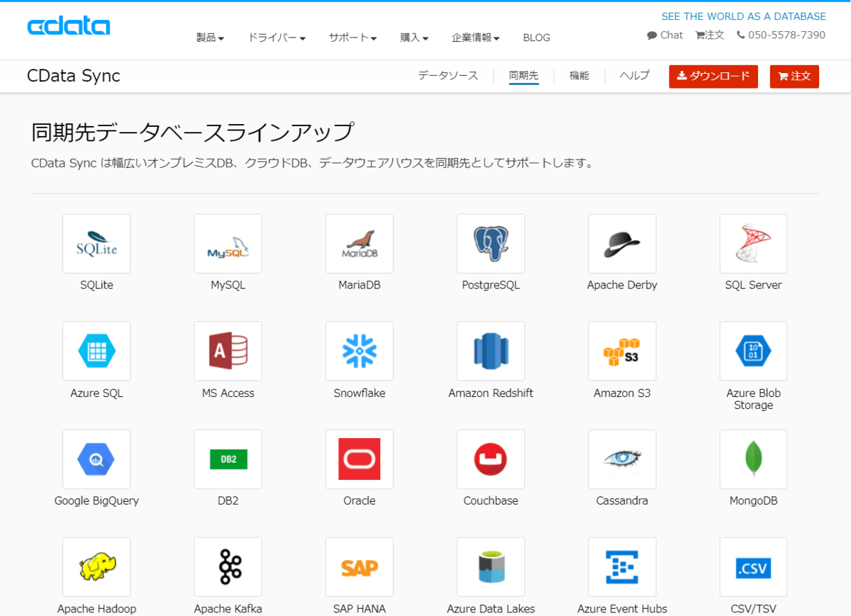Open the 機能 tab
Screen dimensions: 851x616
579,75
